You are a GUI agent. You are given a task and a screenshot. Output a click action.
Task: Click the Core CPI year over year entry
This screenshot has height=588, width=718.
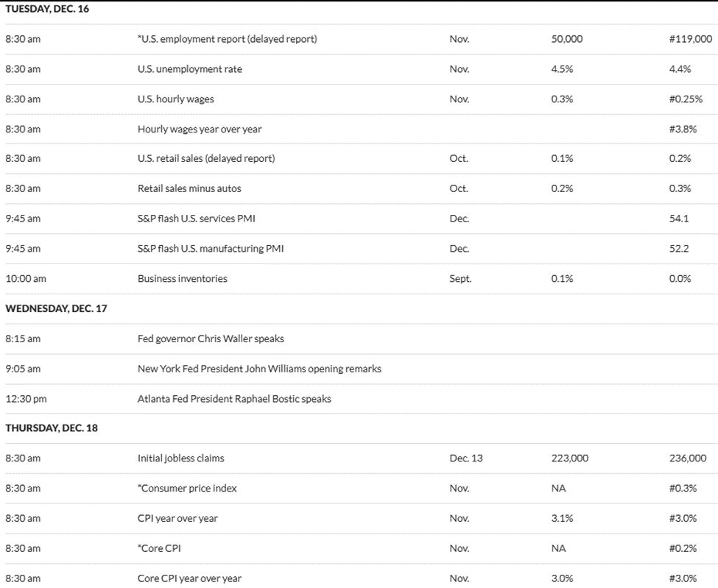pos(189,578)
